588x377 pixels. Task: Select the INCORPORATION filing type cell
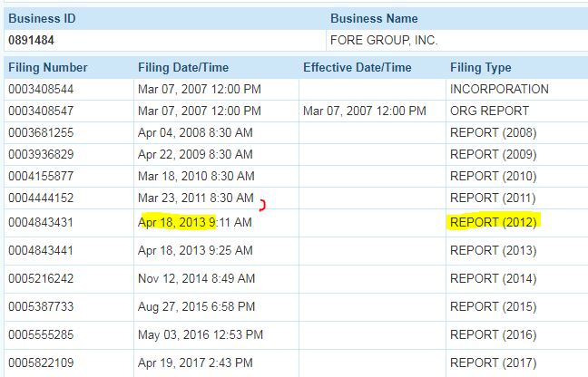click(x=499, y=90)
